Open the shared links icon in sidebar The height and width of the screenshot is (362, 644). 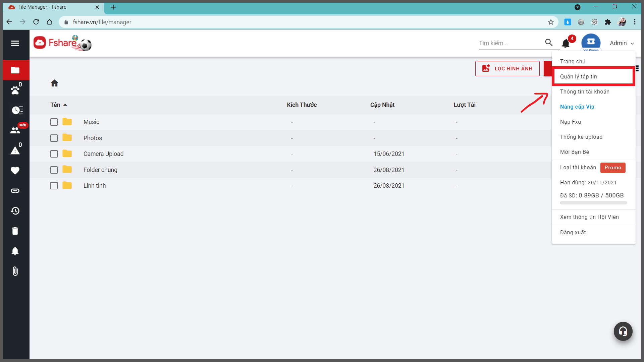click(15, 191)
